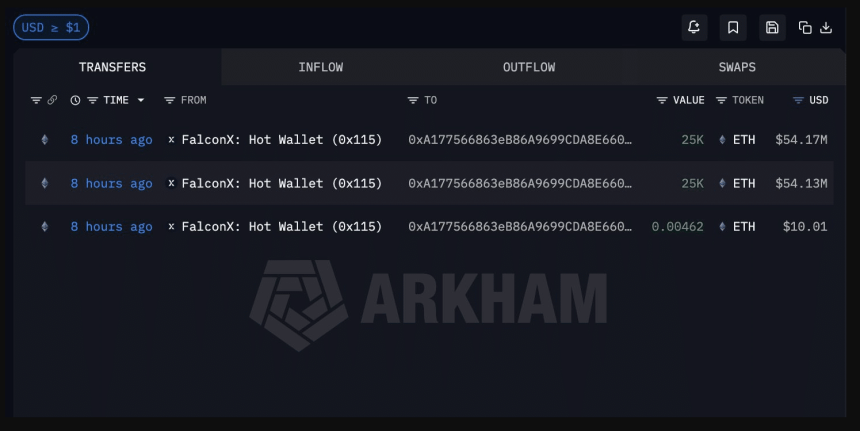Click the download icon
860x431 pixels.
[826, 27]
